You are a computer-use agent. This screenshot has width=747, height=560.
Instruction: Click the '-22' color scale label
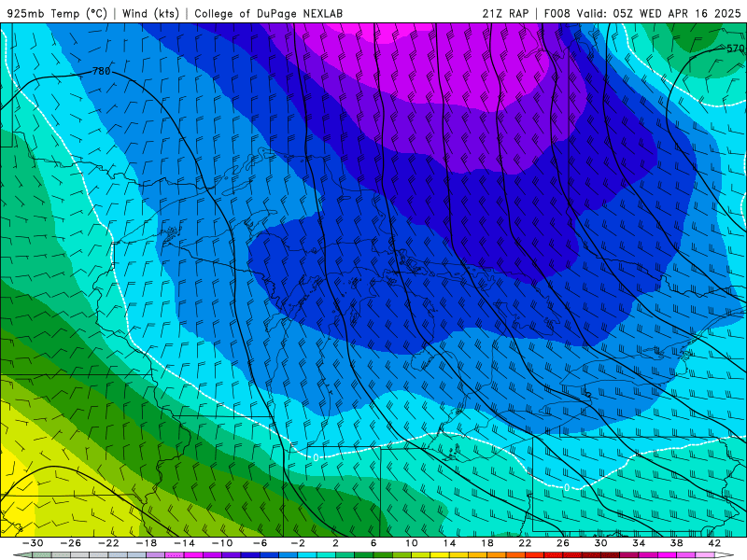tap(108, 543)
